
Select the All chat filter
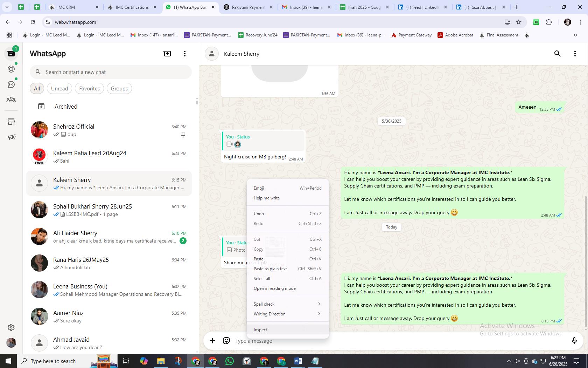(37, 89)
